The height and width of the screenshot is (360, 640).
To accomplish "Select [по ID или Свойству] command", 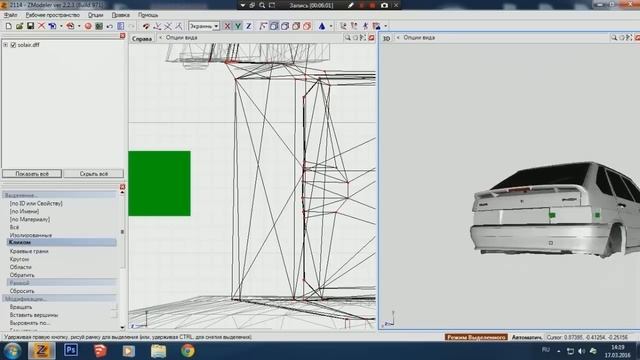I will (36, 203).
